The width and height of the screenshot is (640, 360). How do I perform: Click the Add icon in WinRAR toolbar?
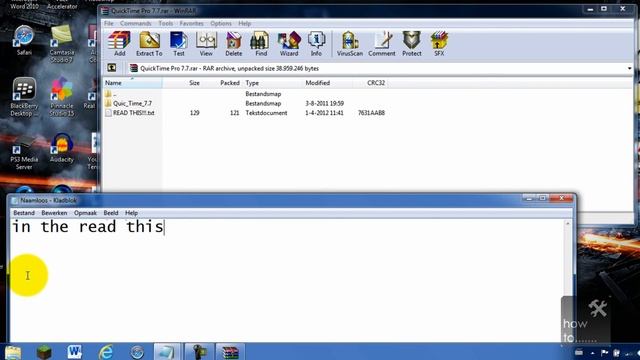point(119,44)
